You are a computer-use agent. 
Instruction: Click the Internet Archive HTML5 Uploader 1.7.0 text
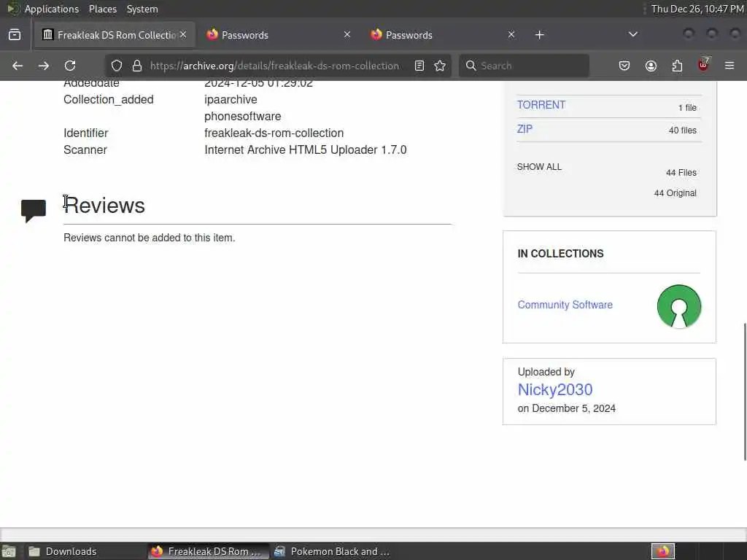pyautogui.click(x=306, y=149)
